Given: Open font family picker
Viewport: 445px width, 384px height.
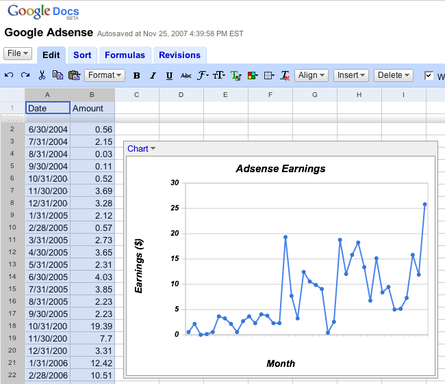Looking at the screenshot, I should [x=202, y=76].
